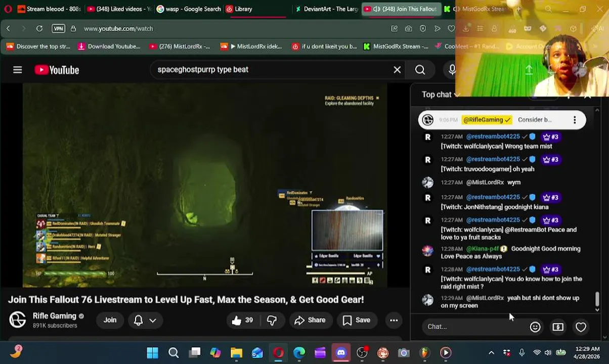Open Task View on the taskbar
Screen dimensions: 609x364
click(195, 352)
